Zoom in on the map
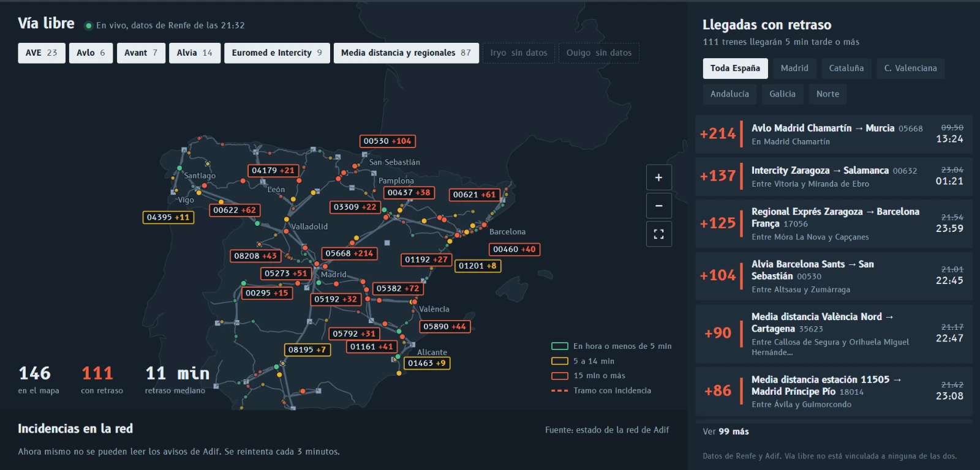Screen dimensions: 980x470 [658, 177]
